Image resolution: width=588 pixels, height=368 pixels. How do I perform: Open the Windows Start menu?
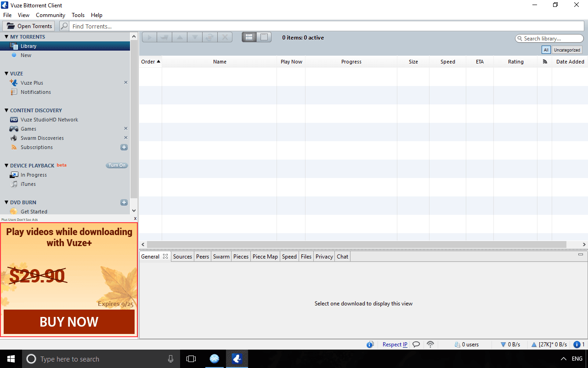(11, 359)
